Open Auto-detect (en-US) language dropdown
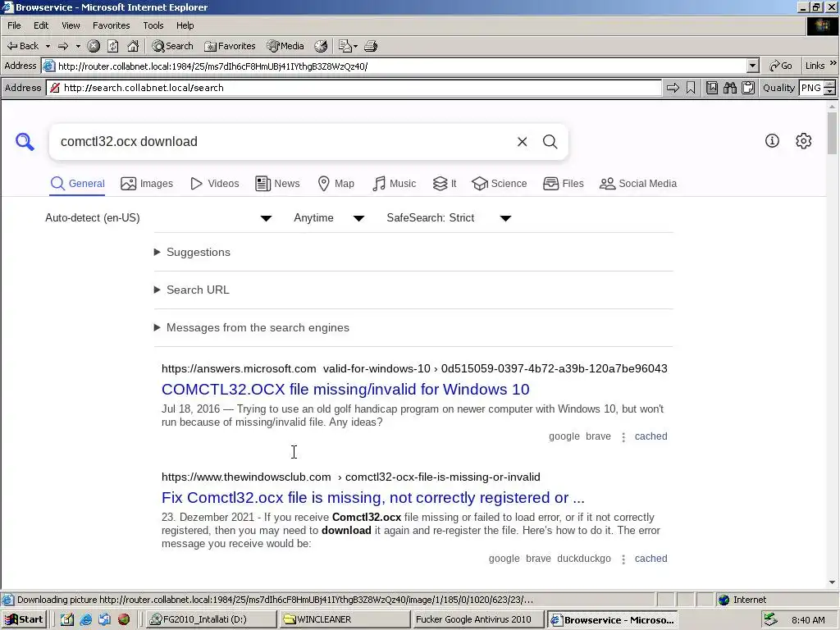 (x=158, y=218)
